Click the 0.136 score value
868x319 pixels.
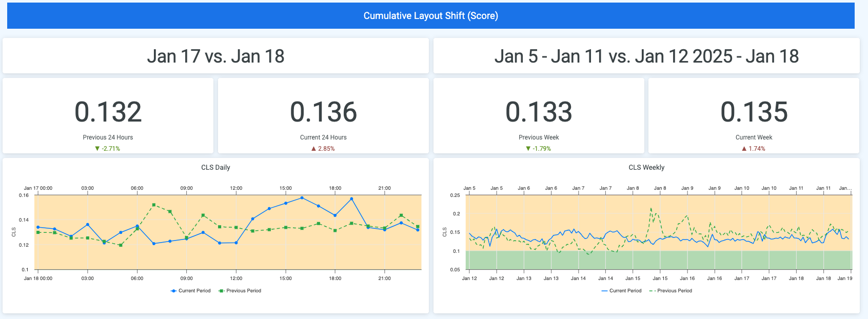coord(324,112)
